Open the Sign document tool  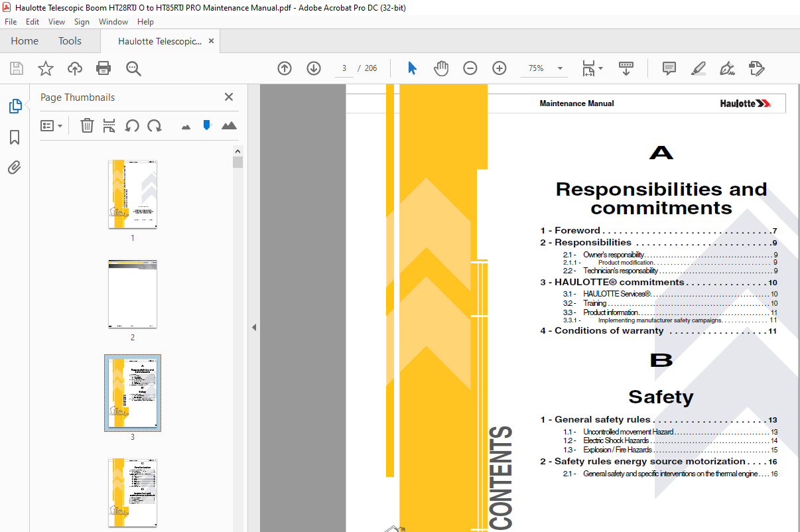point(727,68)
